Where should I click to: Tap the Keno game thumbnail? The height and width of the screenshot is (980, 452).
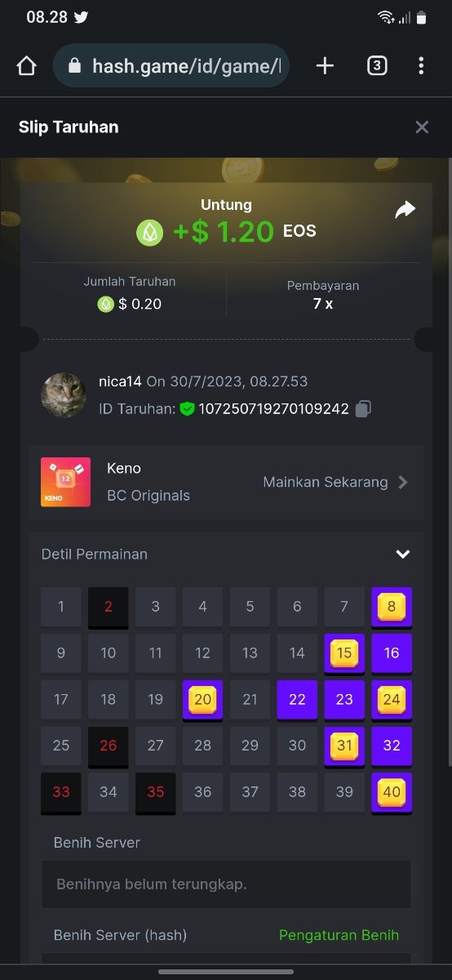[65, 482]
